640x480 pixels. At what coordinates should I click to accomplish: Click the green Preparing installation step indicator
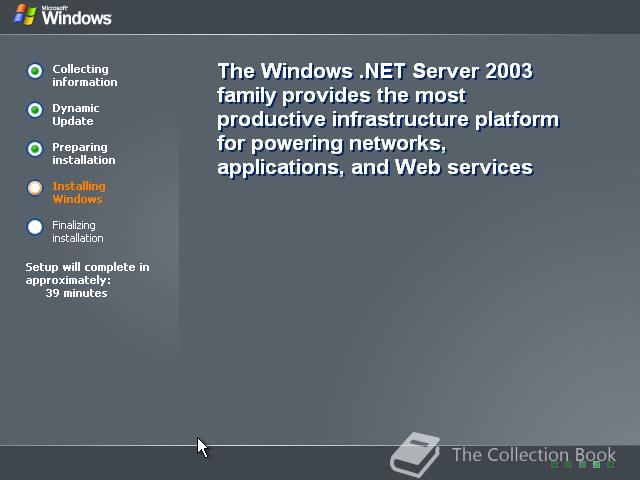tap(35, 149)
